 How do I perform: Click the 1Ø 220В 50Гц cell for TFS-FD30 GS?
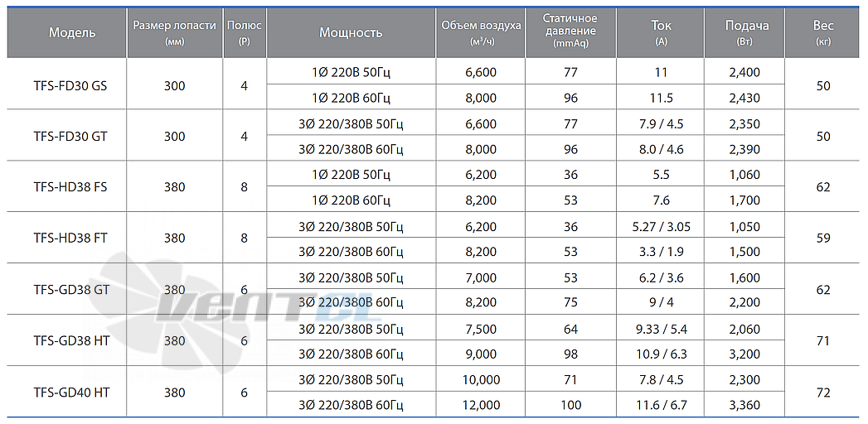pyautogui.click(x=351, y=72)
